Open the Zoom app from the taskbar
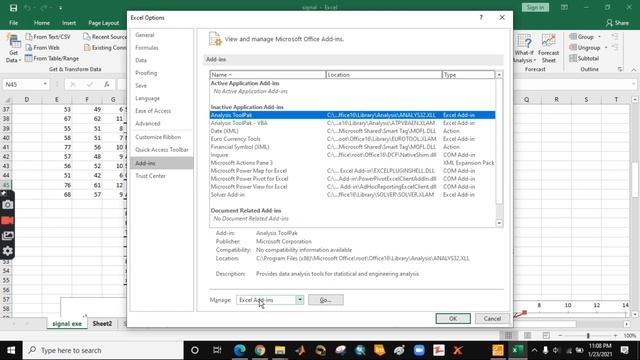 pyautogui.click(x=419, y=350)
